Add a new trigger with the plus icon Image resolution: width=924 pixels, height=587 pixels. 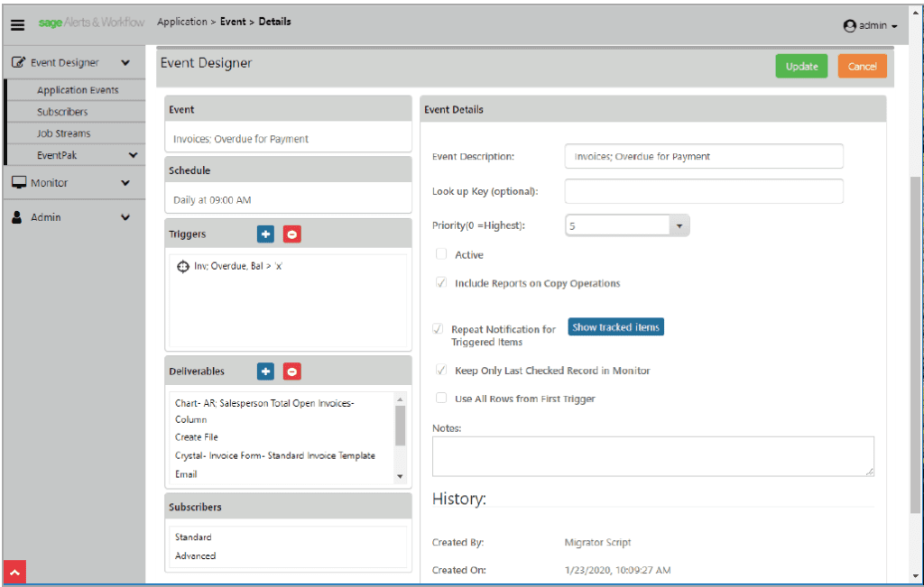point(265,234)
